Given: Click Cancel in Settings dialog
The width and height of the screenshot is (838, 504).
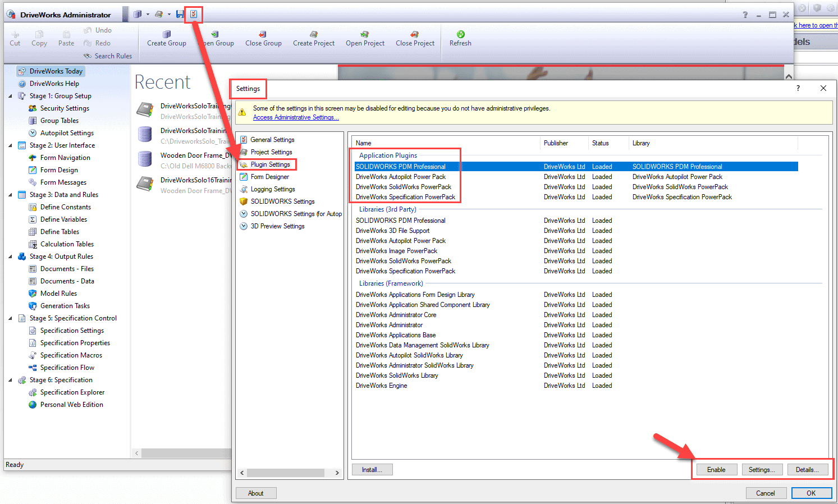Looking at the screenshot, I should [x=766, y=493].
